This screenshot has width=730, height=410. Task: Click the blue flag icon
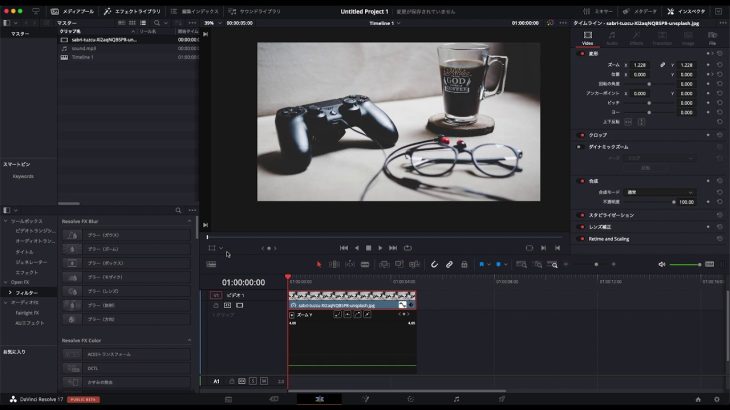coord(482,264)
